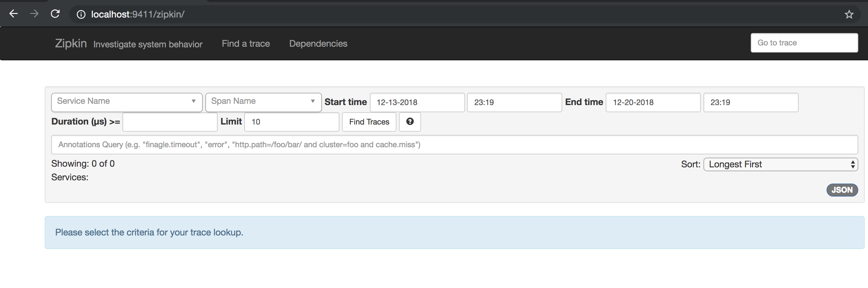
Task: Focus the Duration (μs) input
Action: pos(170,122)
